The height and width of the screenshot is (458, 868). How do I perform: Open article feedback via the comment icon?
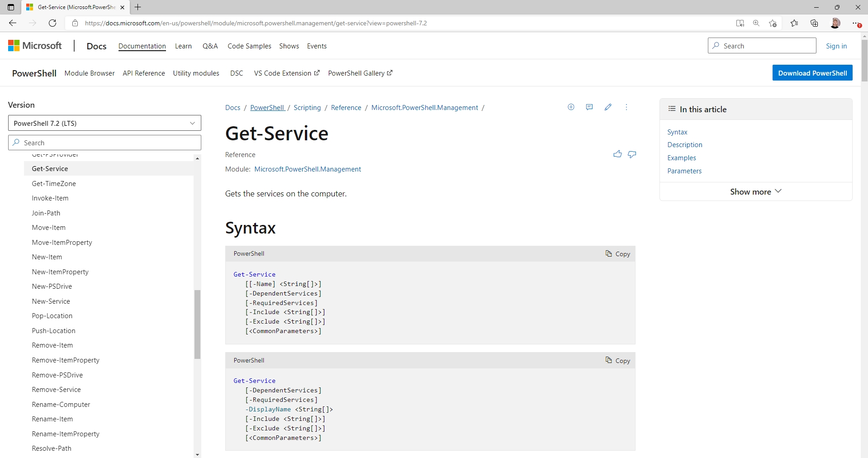[589, 107]
